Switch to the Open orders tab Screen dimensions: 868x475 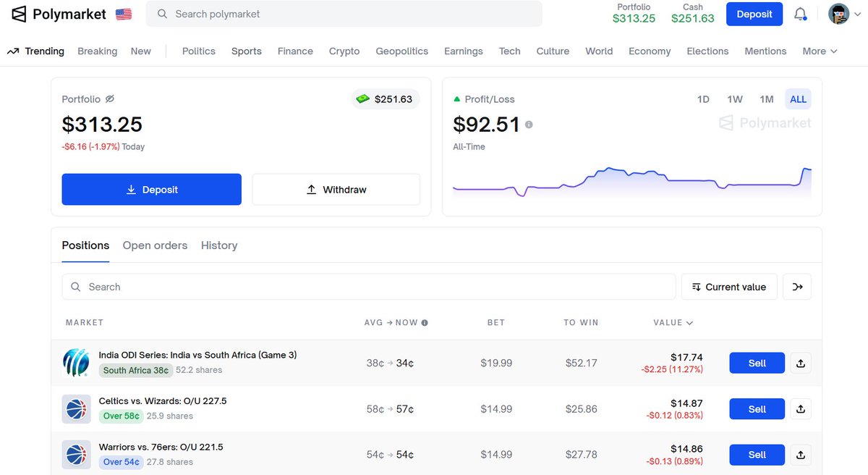(155, 245)
